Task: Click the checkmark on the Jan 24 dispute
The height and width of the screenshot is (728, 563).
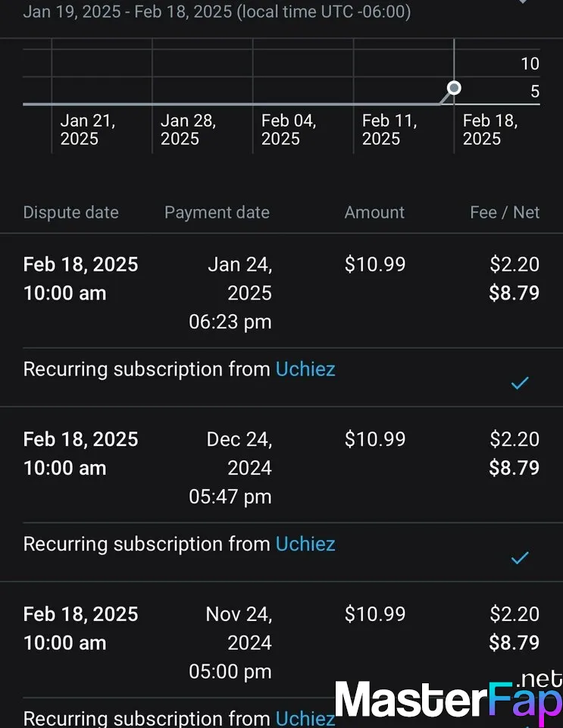Action: tap(519, 384)
